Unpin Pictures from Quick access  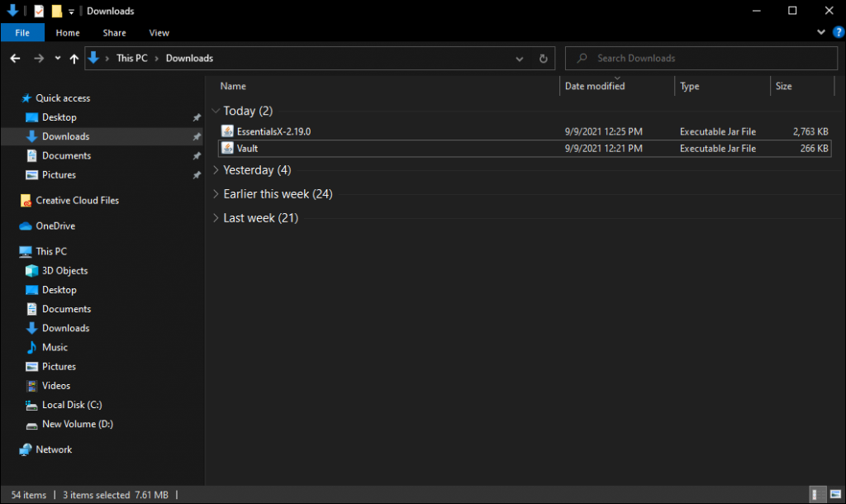point(197,175)
